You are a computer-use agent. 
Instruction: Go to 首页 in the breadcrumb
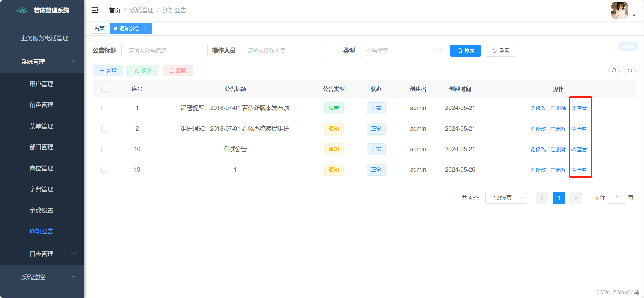click(115, 10)
